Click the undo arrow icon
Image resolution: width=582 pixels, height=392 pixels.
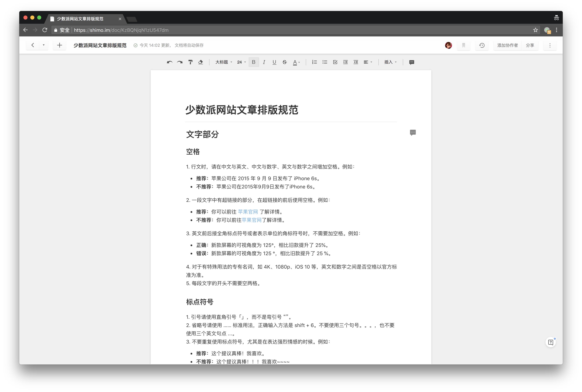coord(170,62)
